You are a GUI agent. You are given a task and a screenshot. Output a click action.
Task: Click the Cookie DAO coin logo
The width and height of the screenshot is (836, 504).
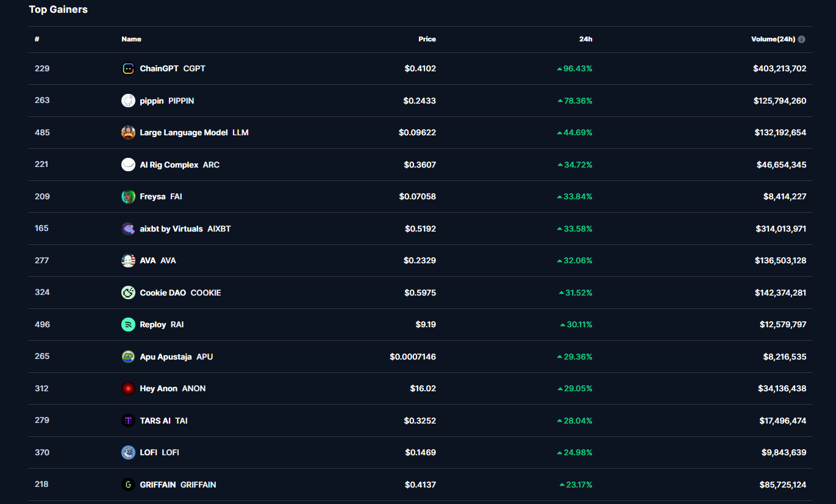coord(128,293)
